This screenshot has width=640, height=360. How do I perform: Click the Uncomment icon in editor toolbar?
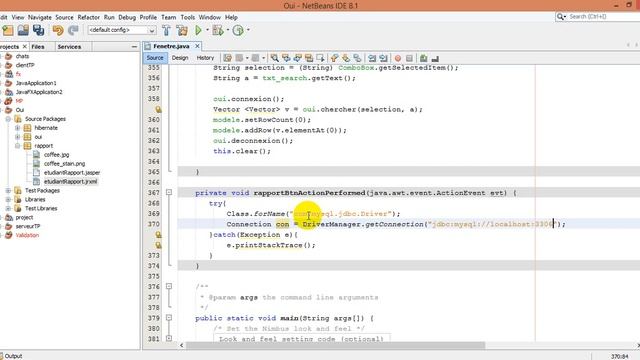(x=435, y=58)
